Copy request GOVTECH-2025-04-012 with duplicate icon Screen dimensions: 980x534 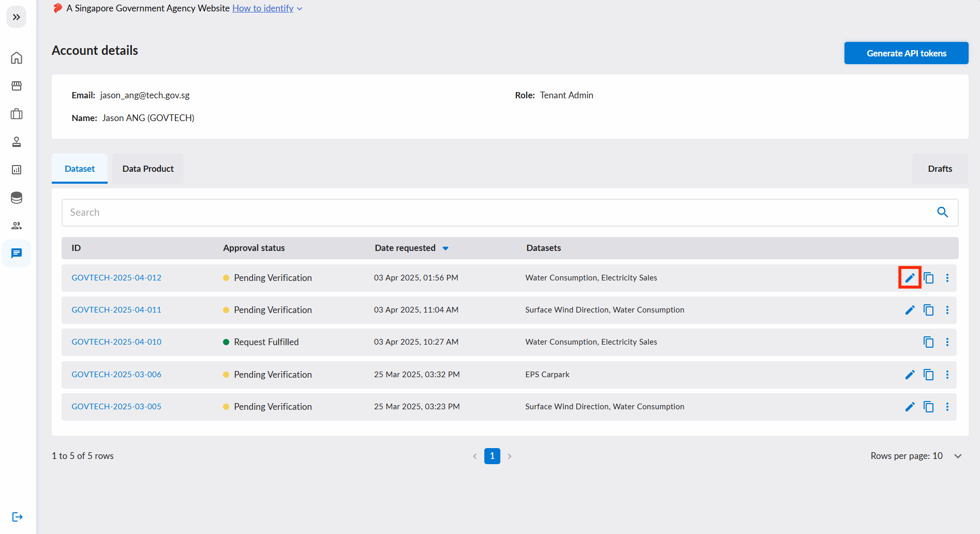pos(929,278)
